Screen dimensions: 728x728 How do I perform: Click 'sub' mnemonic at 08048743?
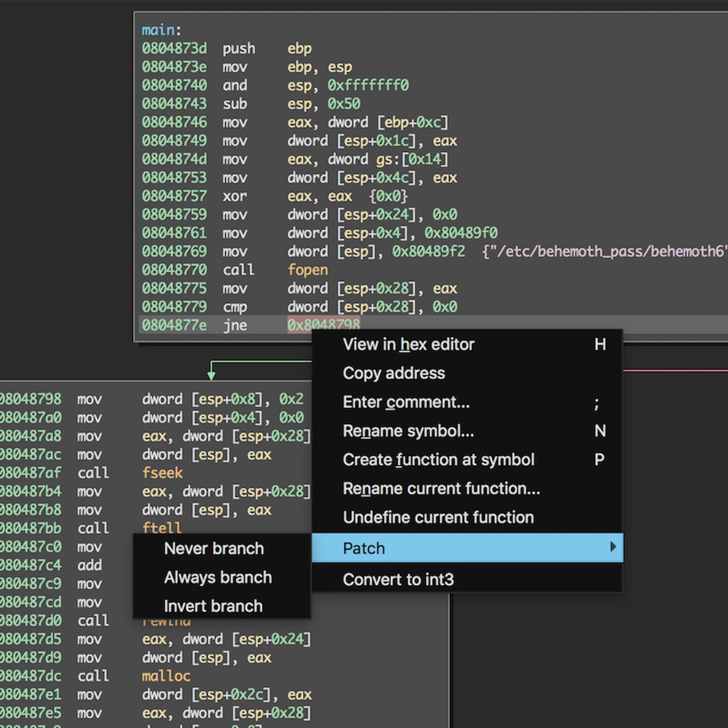pos(235,104)
